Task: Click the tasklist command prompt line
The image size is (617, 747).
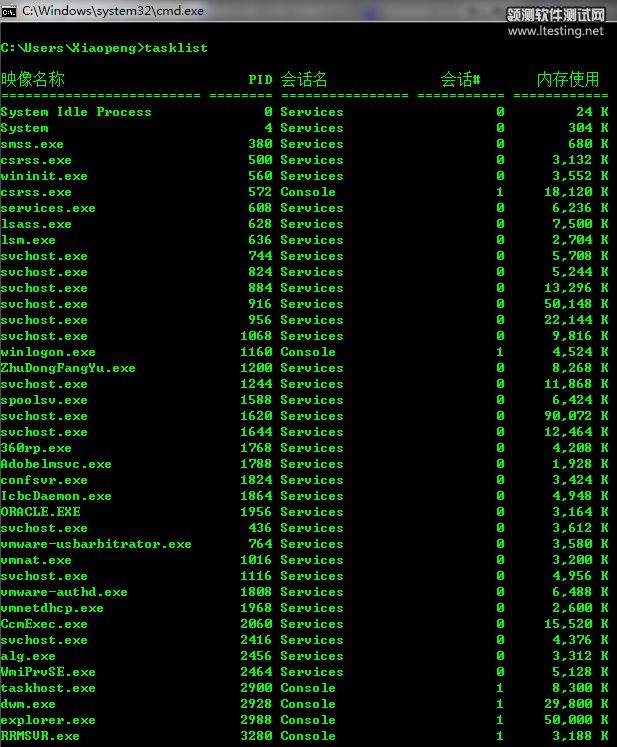Action: [x=104, y=48]
